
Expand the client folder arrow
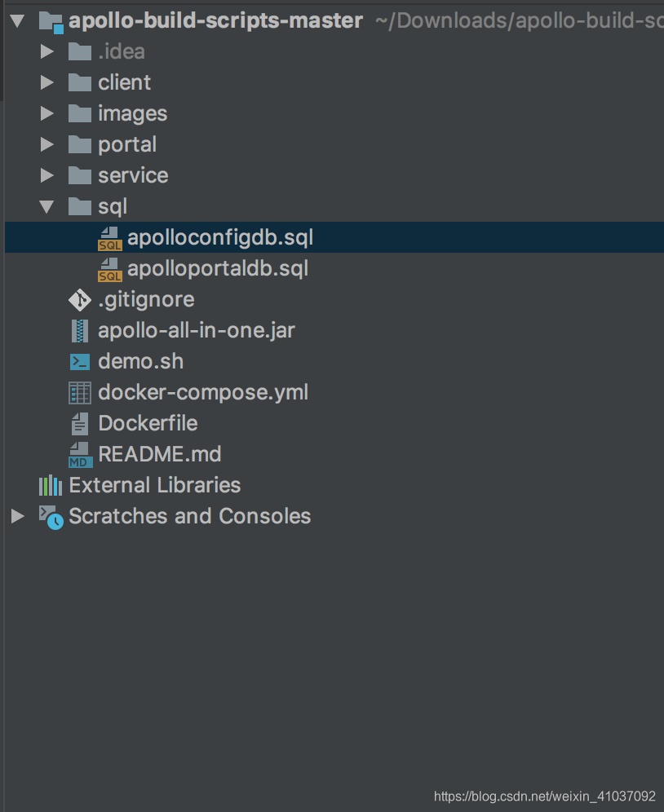coord(47,82)
